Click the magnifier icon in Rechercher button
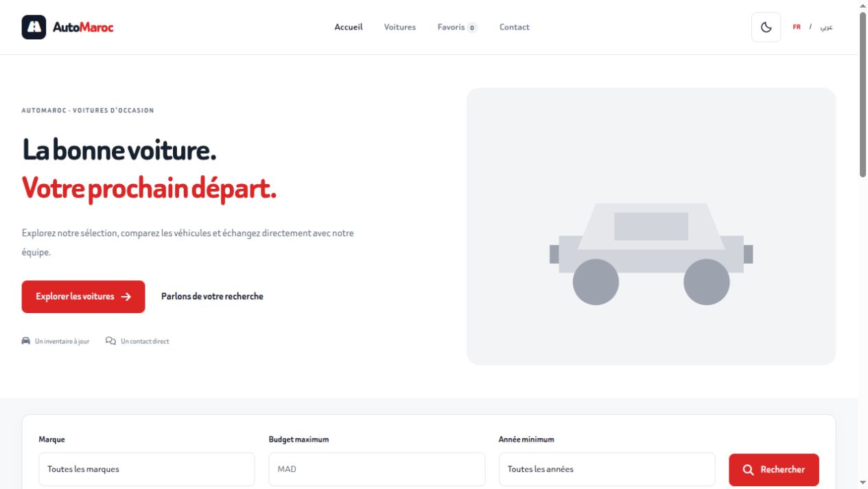Screen dimensions: 868x489 coord(749,470)
